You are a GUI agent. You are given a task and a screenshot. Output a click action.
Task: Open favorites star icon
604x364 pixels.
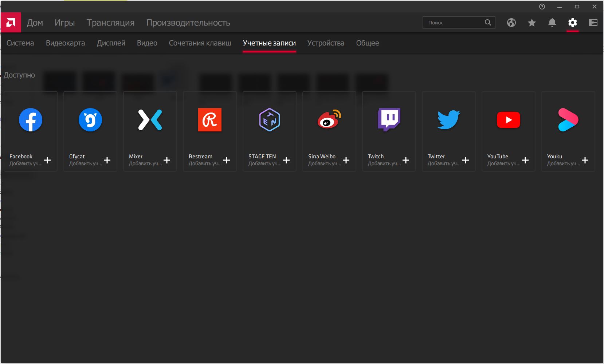(532, 23)
